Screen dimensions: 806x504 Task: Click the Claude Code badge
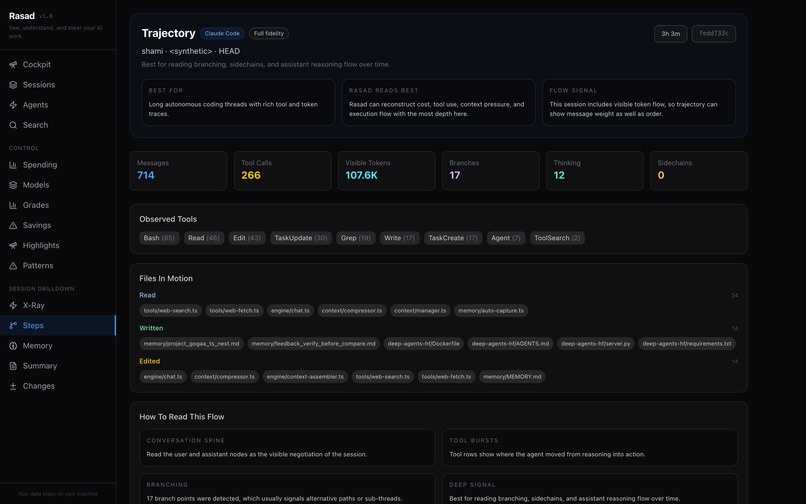click(x=222, y=33)
